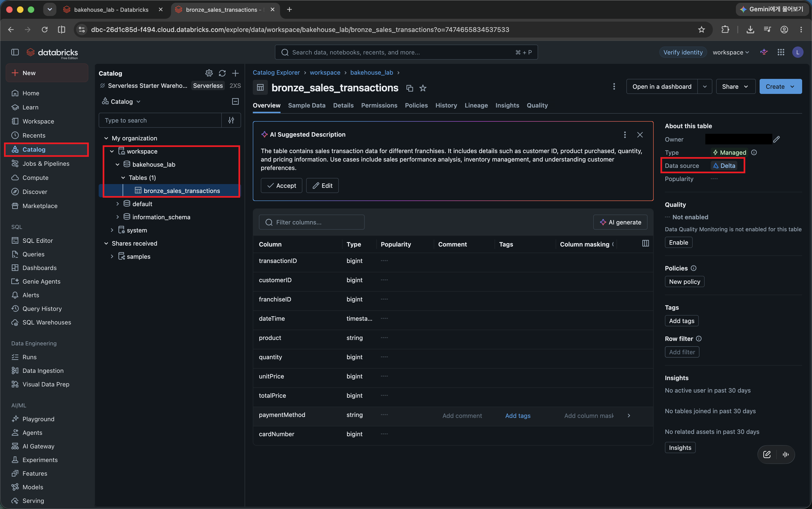812x509 pixels.
Task: Expand the system catalog
Action: 112,230
